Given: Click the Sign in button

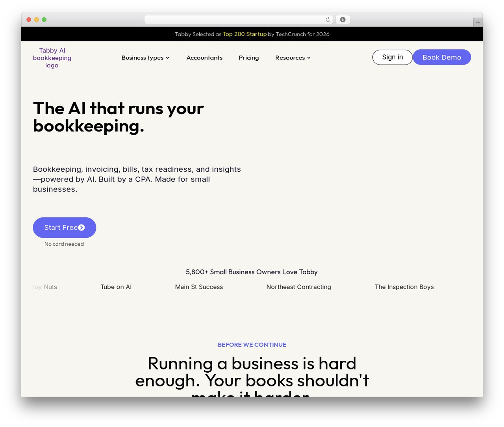Looking at the screenshot, I should (x=393, y=57).
